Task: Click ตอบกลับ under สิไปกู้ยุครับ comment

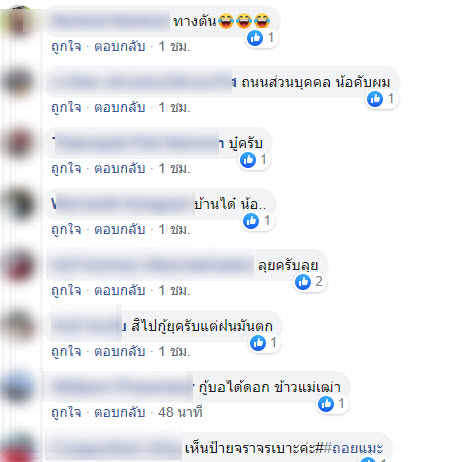Action: [120, 351]
